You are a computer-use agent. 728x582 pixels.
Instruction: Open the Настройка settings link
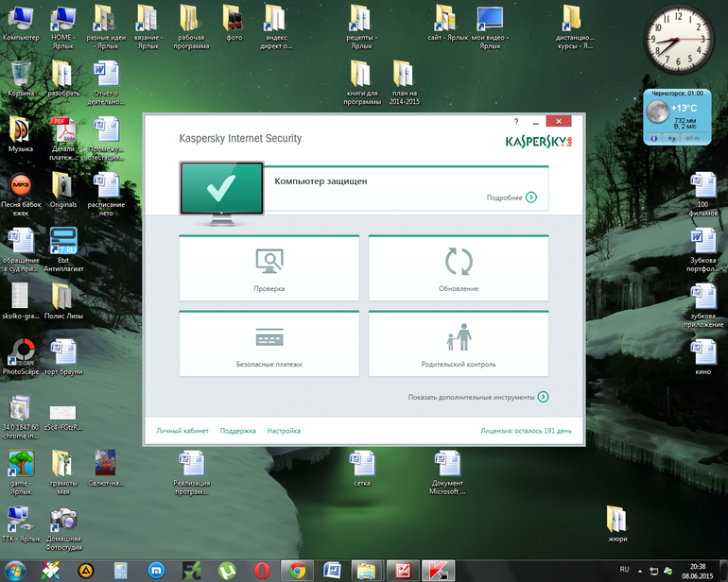click(284, 431)
